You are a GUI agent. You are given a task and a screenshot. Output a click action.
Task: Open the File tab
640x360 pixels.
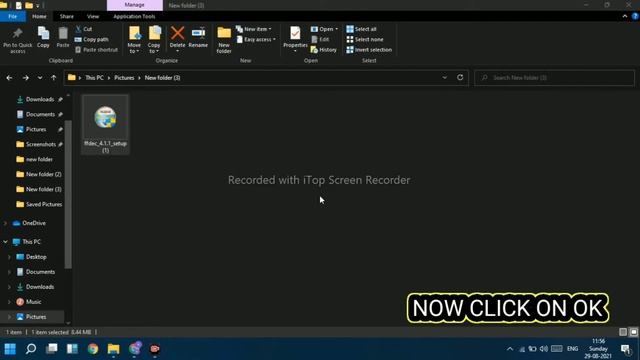click(13, 16)
